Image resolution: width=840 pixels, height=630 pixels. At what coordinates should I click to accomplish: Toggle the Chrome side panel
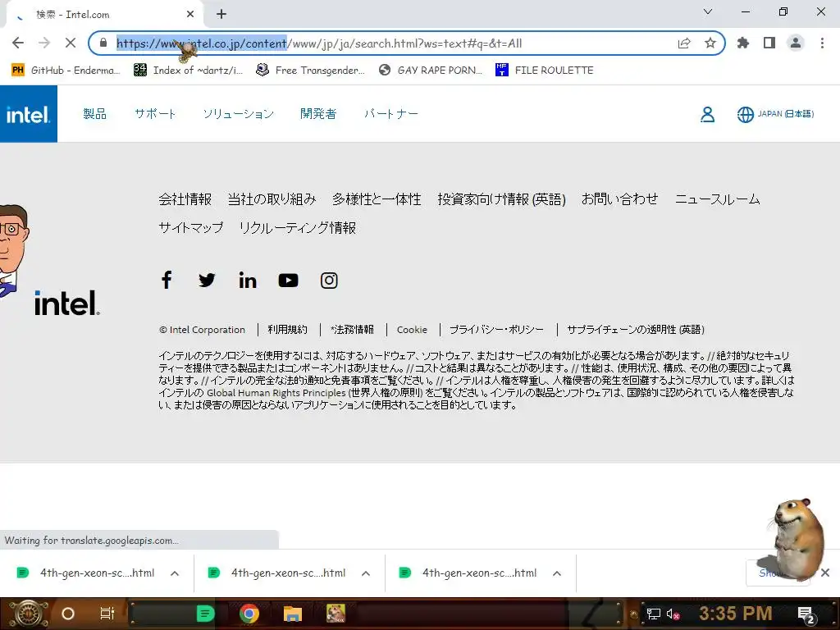(769, 43)
